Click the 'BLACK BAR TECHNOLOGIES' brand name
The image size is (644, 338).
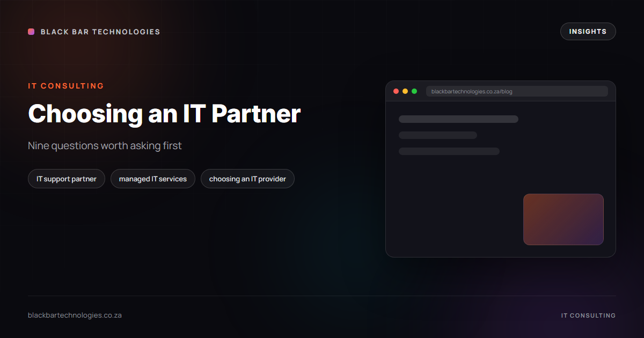[x=100, y=32]
